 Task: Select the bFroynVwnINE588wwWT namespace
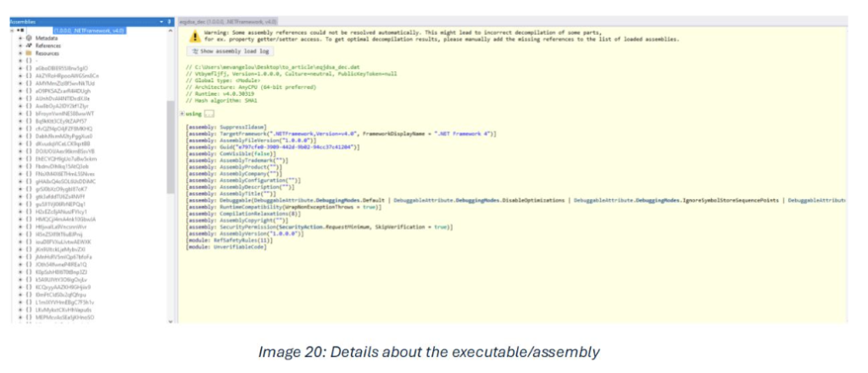64,113
